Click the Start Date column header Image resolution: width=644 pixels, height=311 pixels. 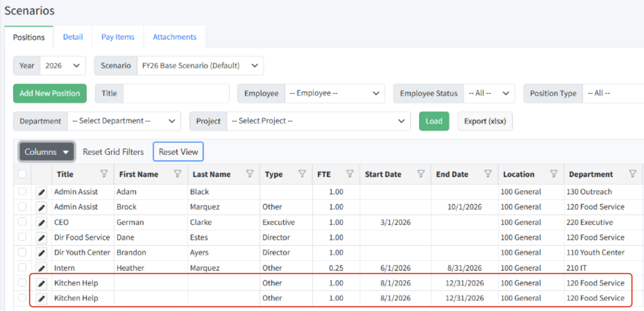pos(383,174)
